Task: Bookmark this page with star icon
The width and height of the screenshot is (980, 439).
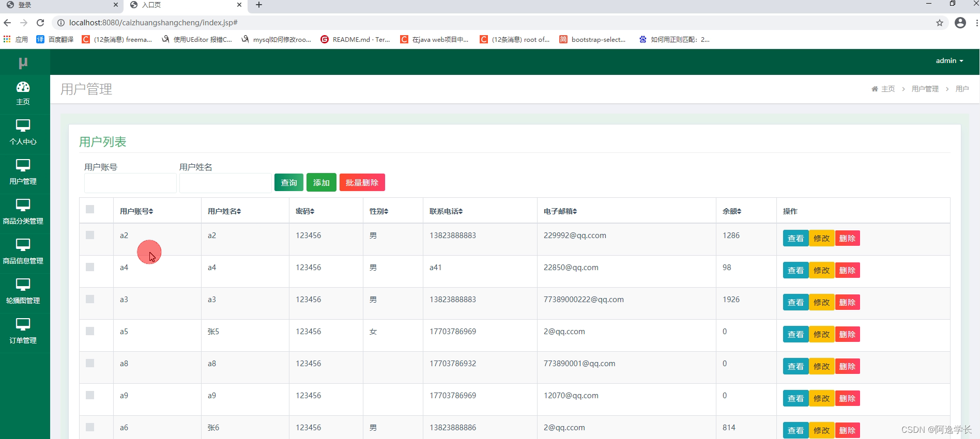Action: point(940,23)
